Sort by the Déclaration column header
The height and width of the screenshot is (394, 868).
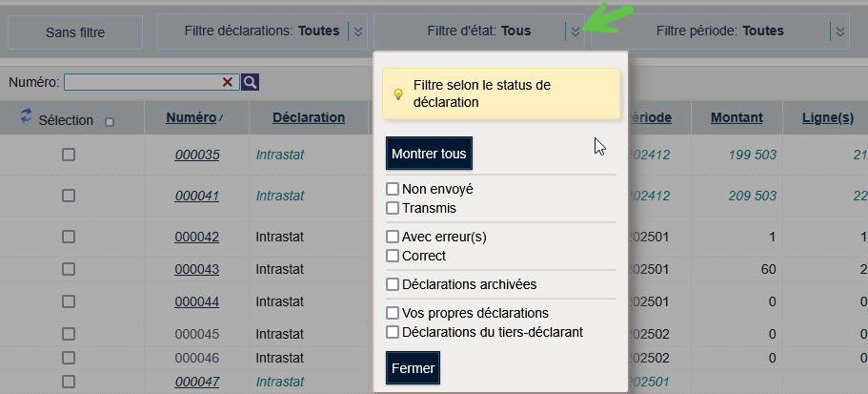click(309, 117)
